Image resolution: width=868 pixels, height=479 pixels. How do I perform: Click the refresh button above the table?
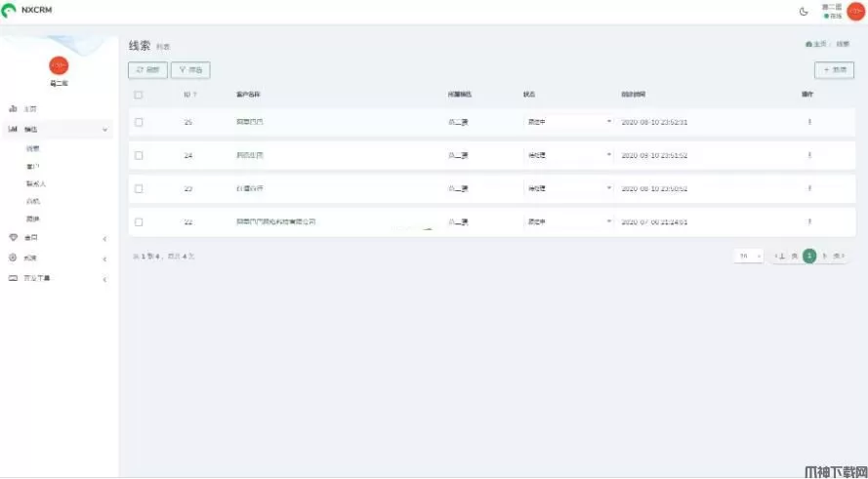pyautogui.click(x=147, y=70)
